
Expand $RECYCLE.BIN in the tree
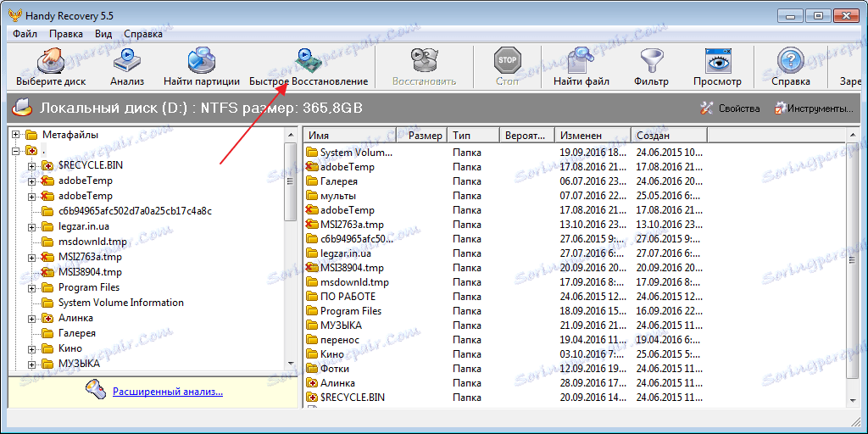coord(31,165)
